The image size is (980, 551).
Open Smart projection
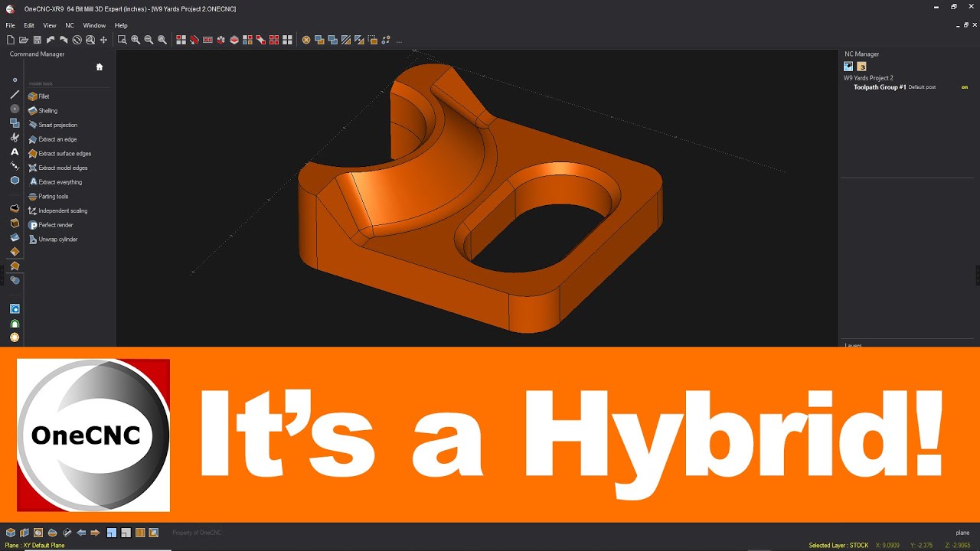tap(53, 125)
